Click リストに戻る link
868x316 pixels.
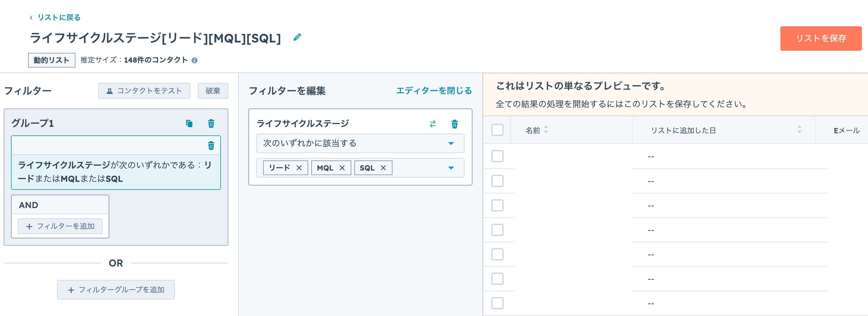[x=59, y=17]
